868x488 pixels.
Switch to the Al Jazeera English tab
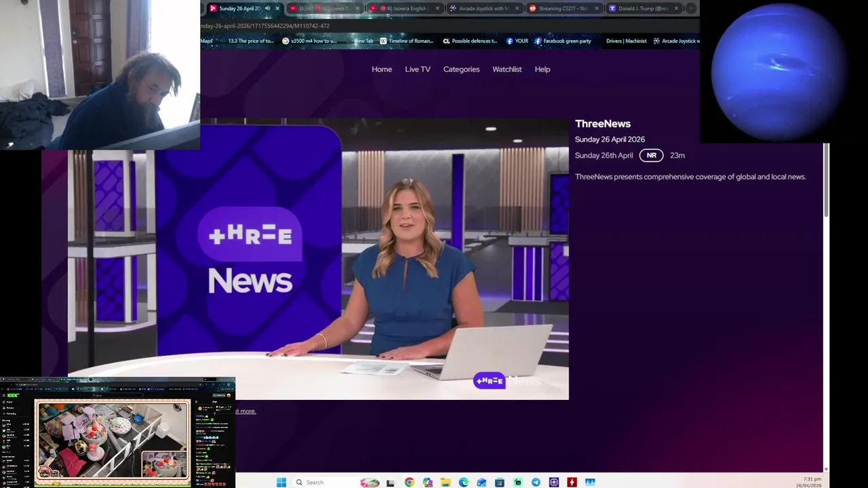click(x=406, y=9)
